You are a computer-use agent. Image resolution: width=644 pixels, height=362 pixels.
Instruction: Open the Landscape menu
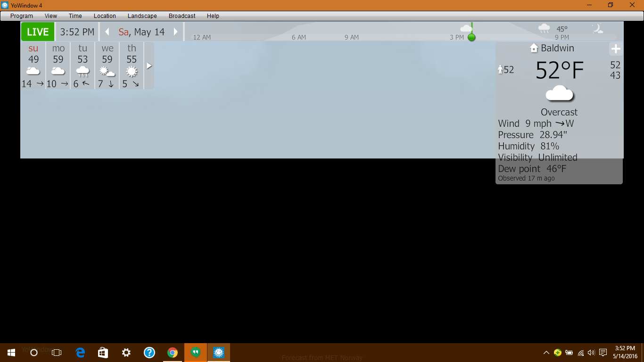[142, 16]
